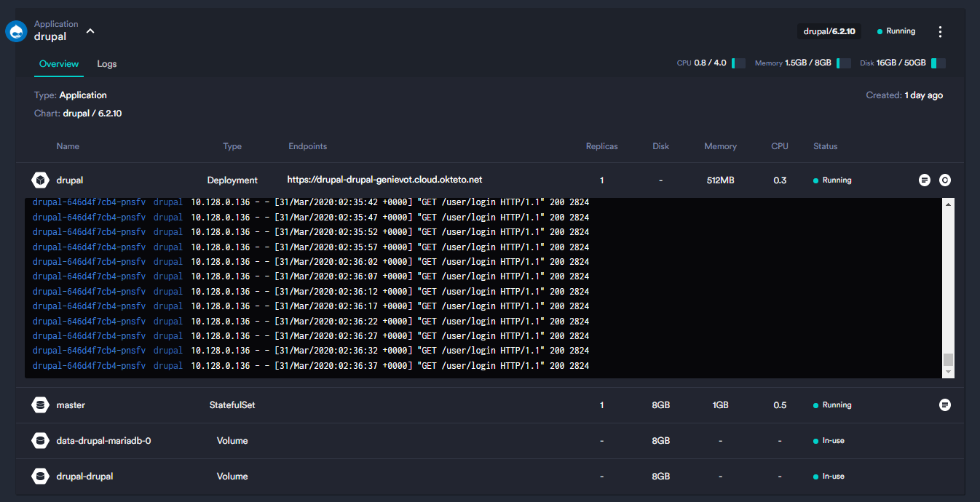Click the restart icon for drupal deployment
980x502 pixels.
coord(945,180)
